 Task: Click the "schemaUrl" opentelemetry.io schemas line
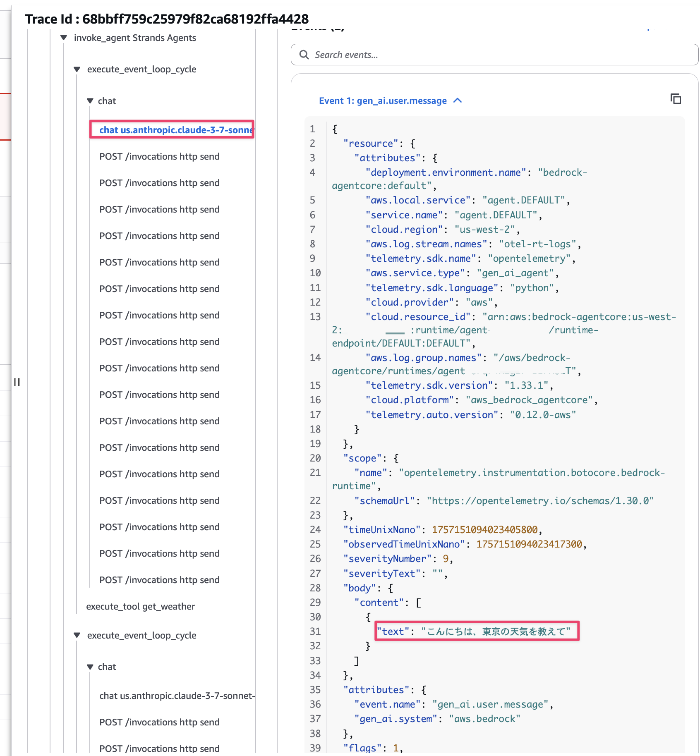click(504, 501)
